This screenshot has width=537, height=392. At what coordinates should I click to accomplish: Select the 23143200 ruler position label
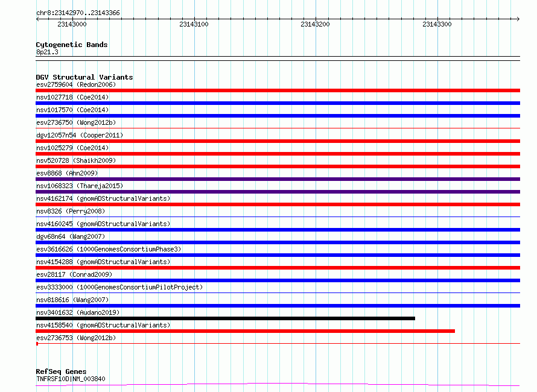click(315, 24)
